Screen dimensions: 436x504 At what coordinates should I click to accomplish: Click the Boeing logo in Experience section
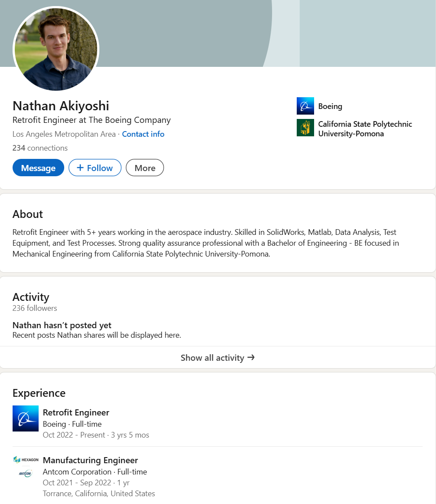[x=26, y=418]
